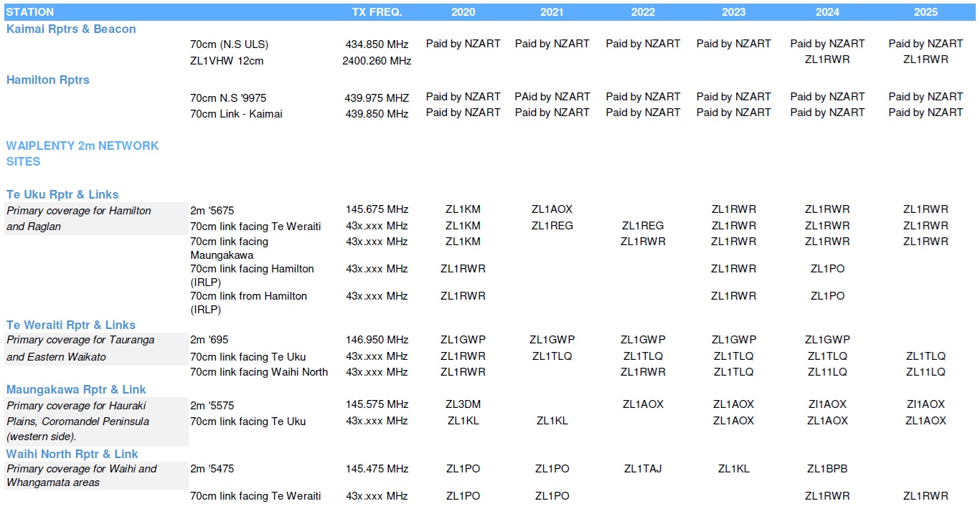Click the 434.850 MHz frequency cell
Viewport: 980px width, 514px height.
pos(377,44)
